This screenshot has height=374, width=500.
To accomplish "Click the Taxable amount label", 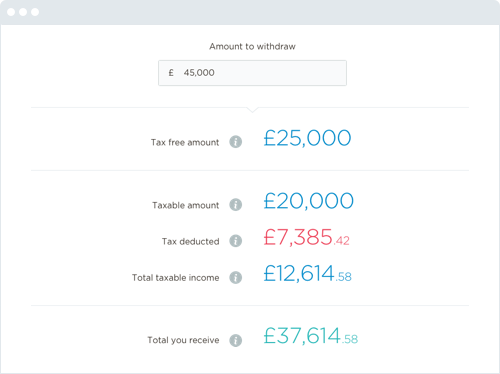I will [186, 205].
